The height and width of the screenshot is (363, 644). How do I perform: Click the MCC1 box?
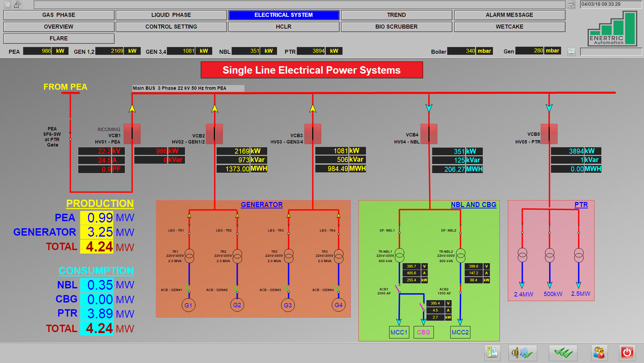coord(399,332)
